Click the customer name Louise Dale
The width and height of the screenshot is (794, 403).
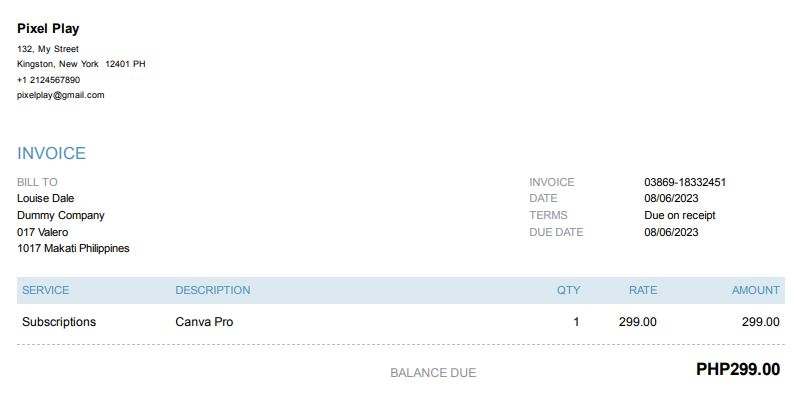pos(45,198)
